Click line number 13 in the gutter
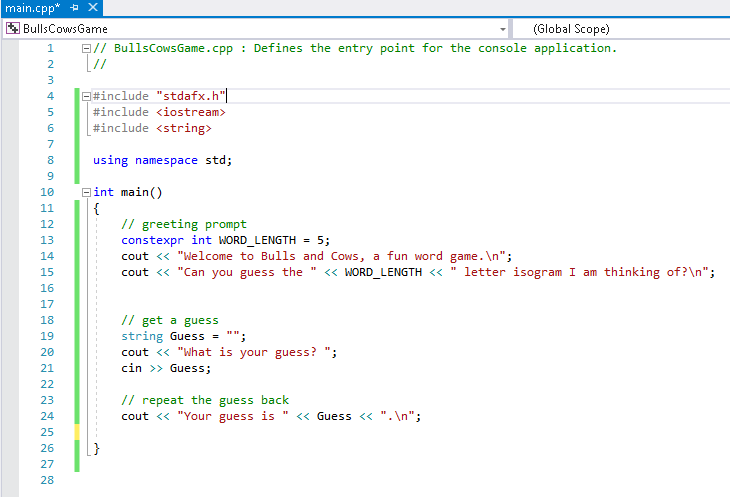The image size is (730, 497). (x=47, y=240)
